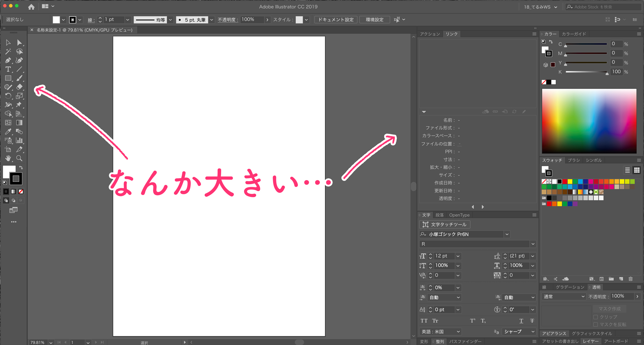
Task: Click the グラフィックスタイル tab
Action: click(592, 333)
